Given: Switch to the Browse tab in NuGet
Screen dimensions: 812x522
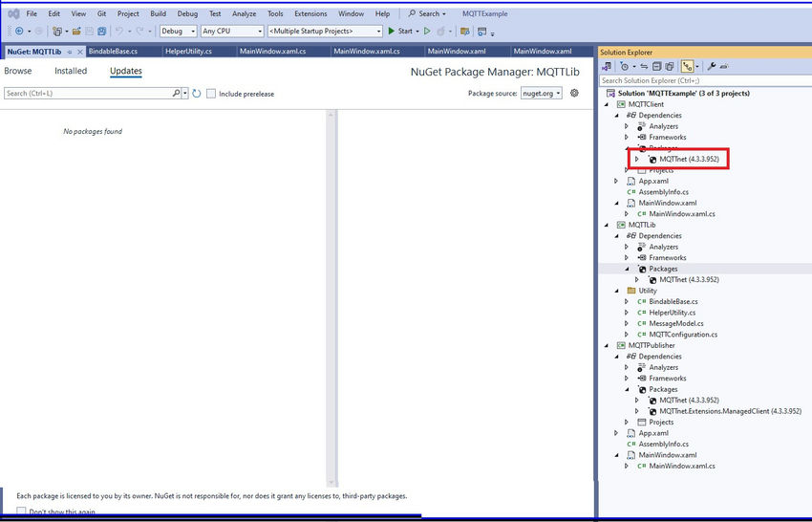Looking at the screenshot, I should click(x=18, y=71).
